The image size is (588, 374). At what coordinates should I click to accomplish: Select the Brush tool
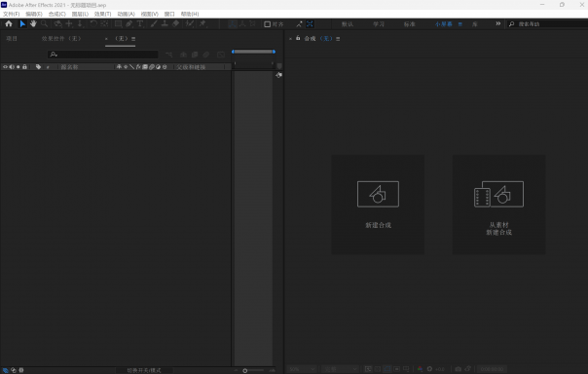[x=154, y=23]
